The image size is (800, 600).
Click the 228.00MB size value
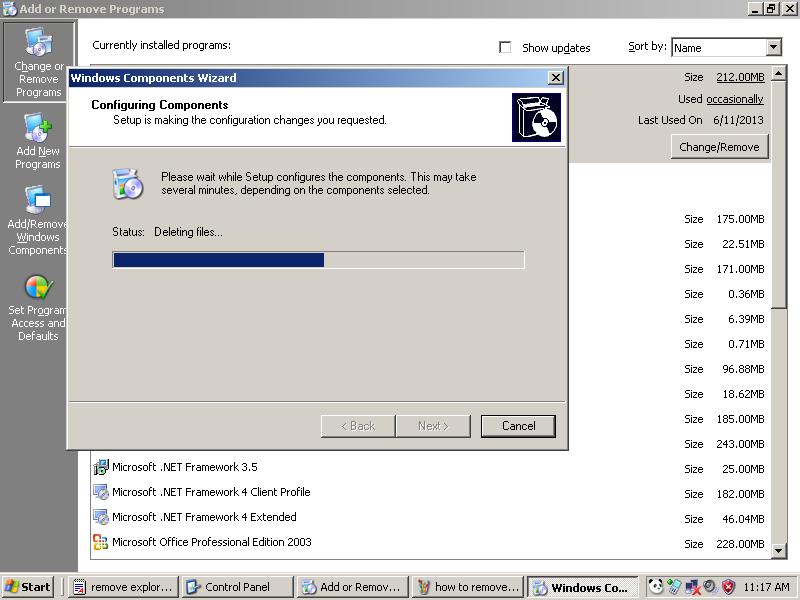pyautogui.click(x=740, y=544)
